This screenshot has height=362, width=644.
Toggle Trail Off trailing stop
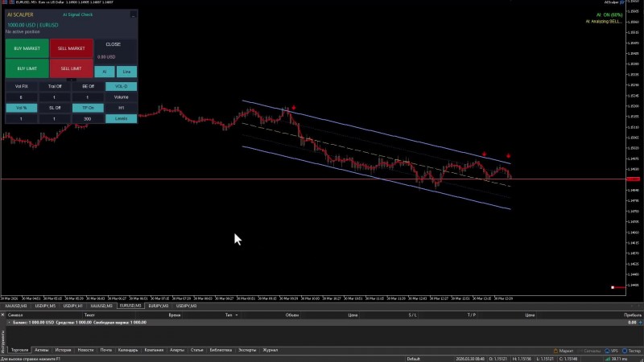click(x=55, y=87)
